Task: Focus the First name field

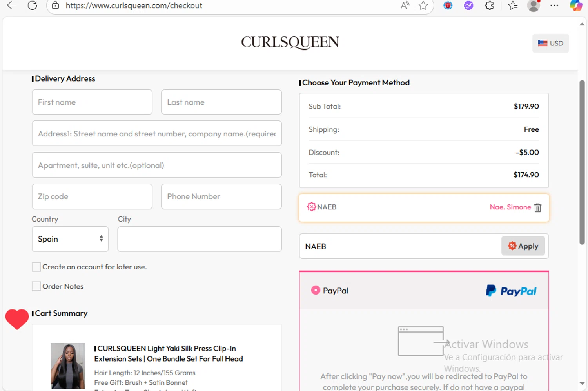Action: coord(92,102)
